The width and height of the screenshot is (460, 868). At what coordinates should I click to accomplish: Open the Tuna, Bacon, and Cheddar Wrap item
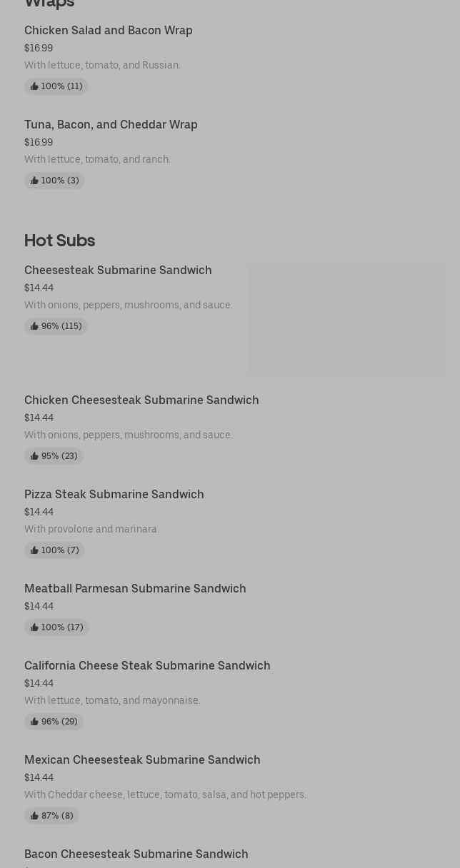click(x=111, y=125)
